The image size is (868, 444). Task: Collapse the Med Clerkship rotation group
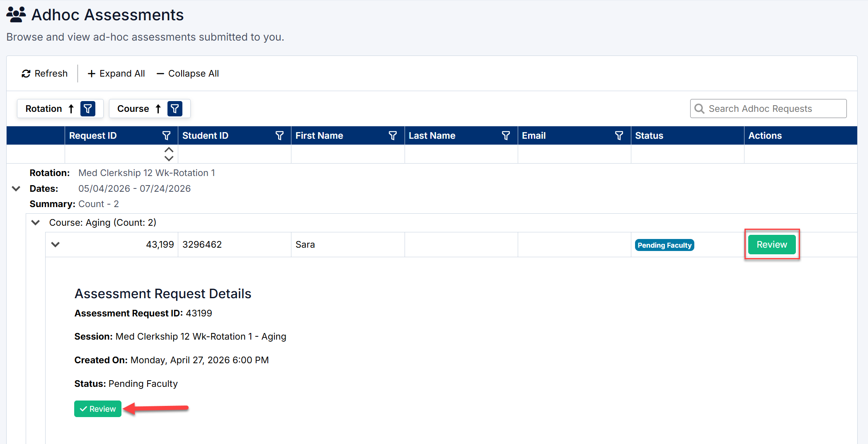pos(16,189)
